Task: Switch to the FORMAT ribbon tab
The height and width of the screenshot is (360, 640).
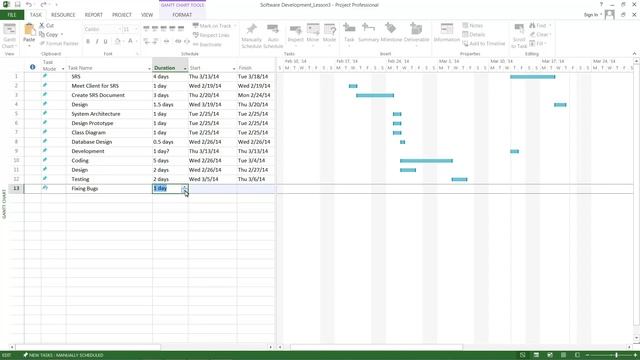Action: [182, 15]
